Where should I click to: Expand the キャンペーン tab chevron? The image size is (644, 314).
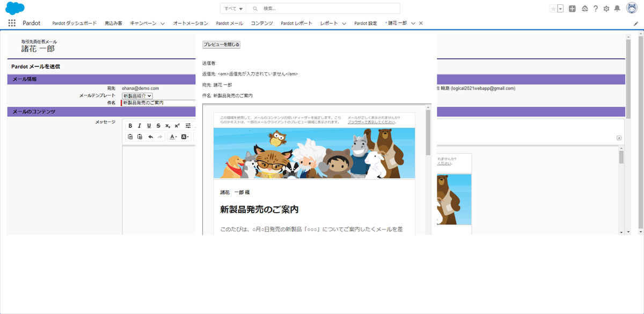click(163, 24)
